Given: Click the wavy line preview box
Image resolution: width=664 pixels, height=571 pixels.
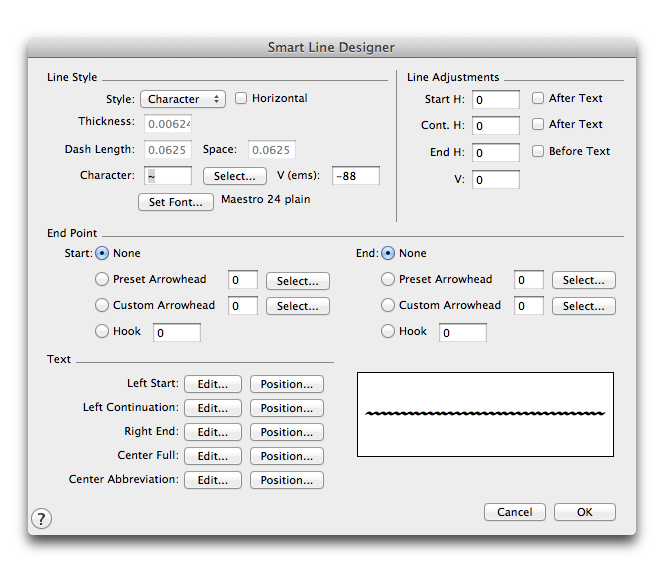Looking at the screenshot, I should [485, 414].
